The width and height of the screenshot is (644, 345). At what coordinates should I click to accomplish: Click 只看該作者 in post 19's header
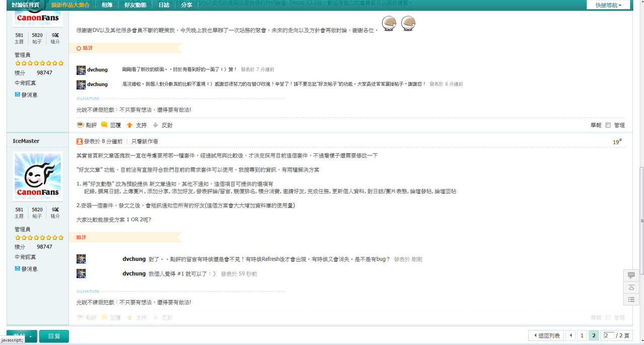point(145,141)
